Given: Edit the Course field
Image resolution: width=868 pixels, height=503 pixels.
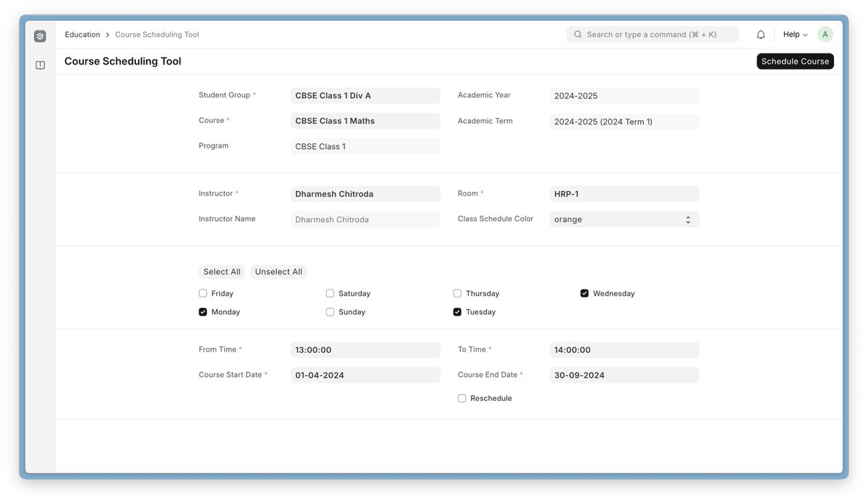Looking at the screenshot, I should (x=365, y=121).
